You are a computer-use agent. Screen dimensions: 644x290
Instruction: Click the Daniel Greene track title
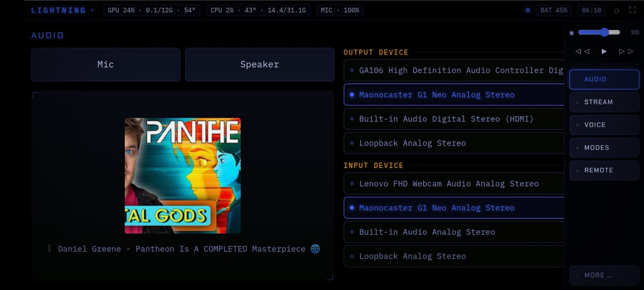(x=182, y=249)
